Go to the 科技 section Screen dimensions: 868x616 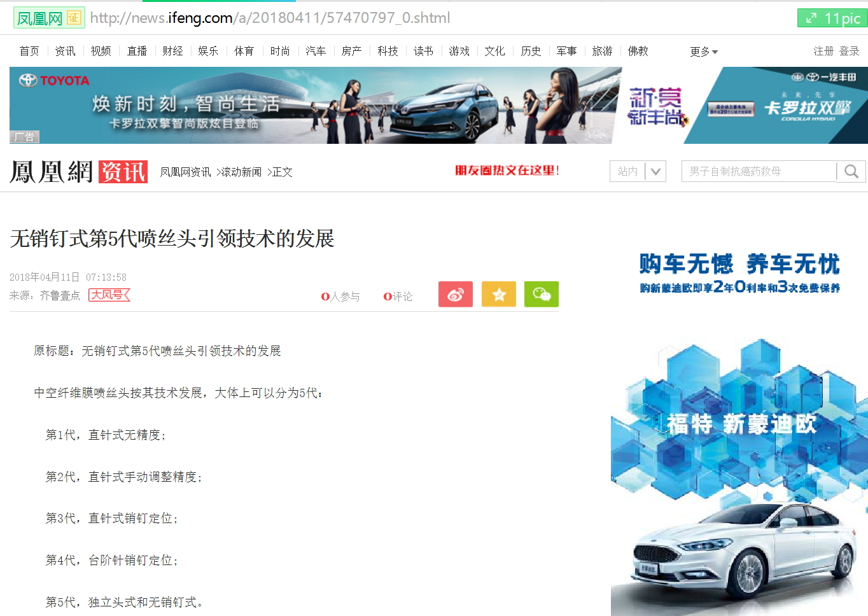pos(388,51)
